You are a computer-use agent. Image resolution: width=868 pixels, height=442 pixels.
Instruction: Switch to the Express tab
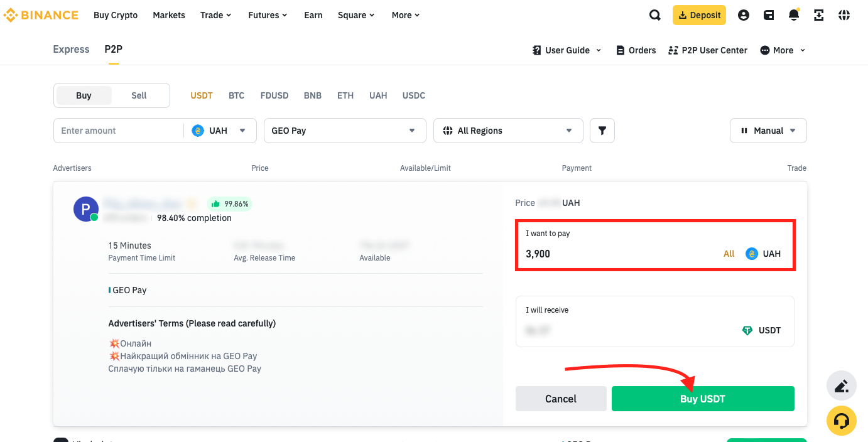click(x=71, y=49)
